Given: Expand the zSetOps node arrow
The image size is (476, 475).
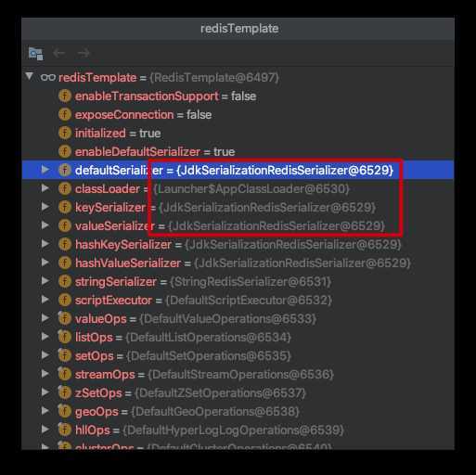Looking at the screenshot, I should [x=45, y=392].
